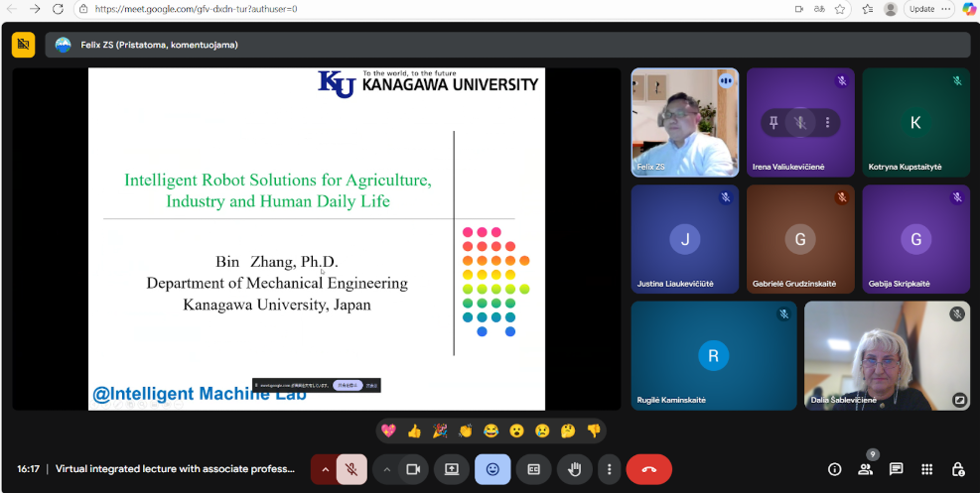Click the present screen icon
Screen dimensions: 980x493
452,469
